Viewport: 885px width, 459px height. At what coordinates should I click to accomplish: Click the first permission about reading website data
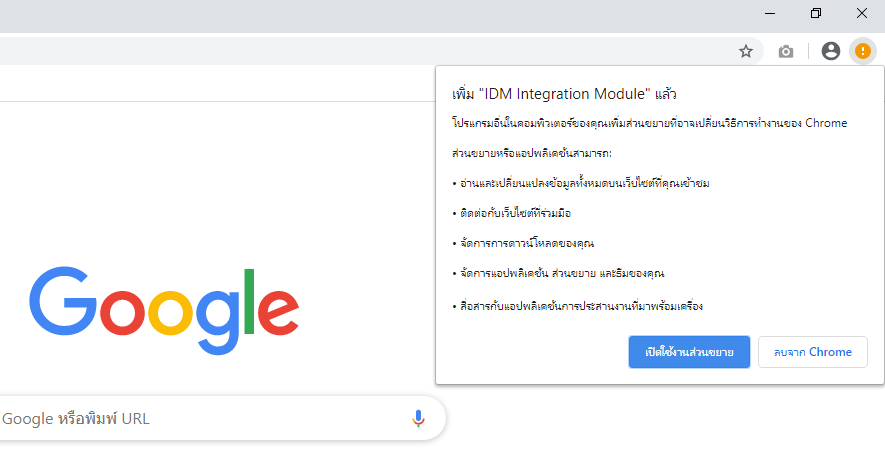(581, 183)
